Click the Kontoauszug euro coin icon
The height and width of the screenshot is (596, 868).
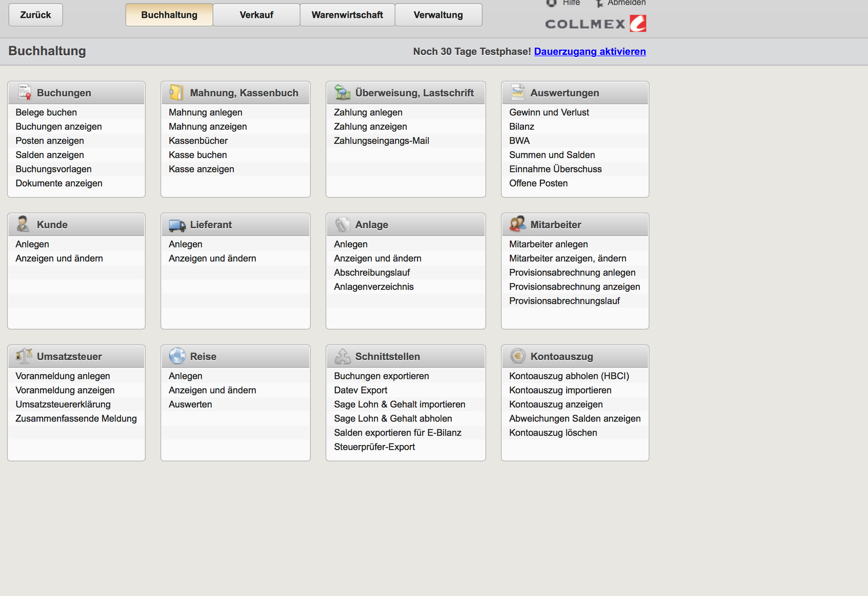(517, 356)
